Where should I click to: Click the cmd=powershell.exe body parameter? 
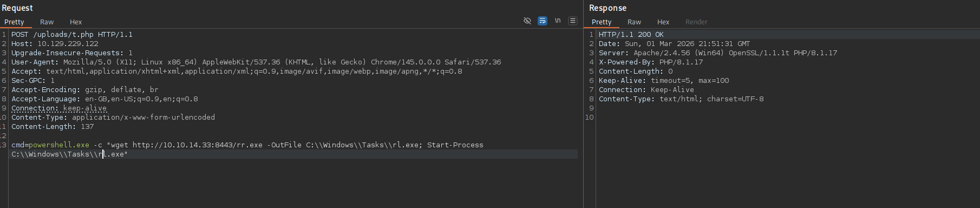coord(50,145)
